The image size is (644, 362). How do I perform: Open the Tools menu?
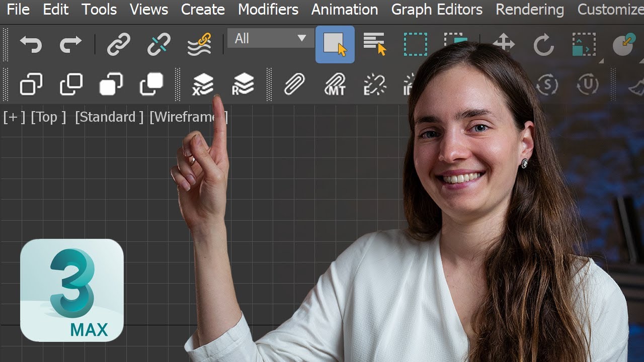click(x=99, y=10)
